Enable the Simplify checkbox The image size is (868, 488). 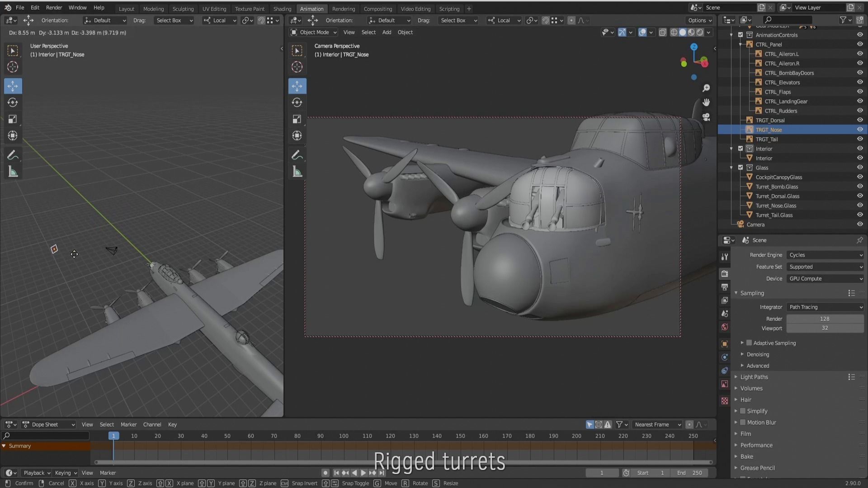[x=743, y=411]
